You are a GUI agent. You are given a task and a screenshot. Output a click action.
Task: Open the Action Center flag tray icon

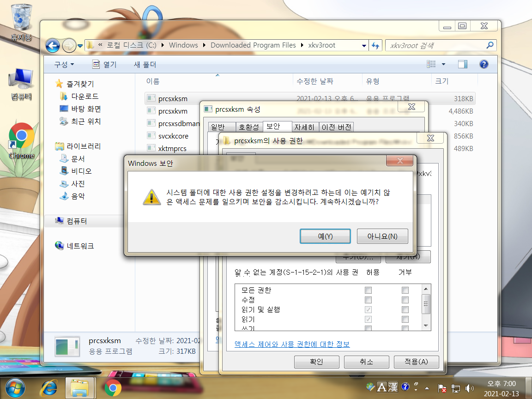click(442, 388)
